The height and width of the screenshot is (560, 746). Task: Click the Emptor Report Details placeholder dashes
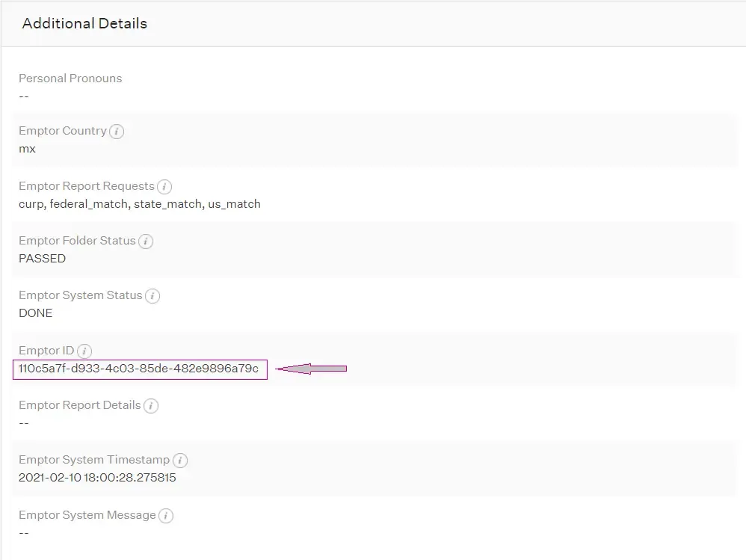[x=23, y=422]
